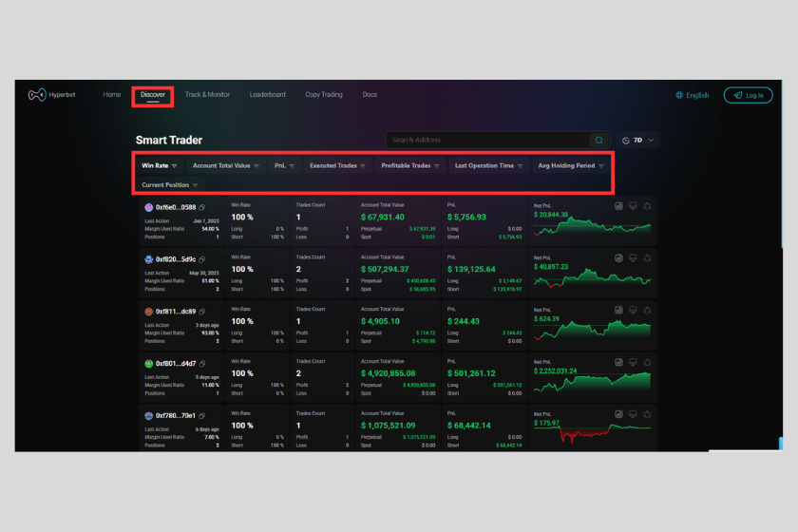Click account value $ 507,294.37

click(385, 269)
